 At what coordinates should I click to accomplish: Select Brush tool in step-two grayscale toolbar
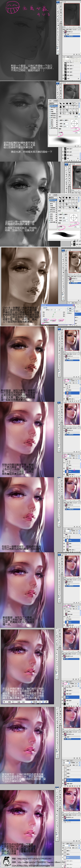pos(58,98)
